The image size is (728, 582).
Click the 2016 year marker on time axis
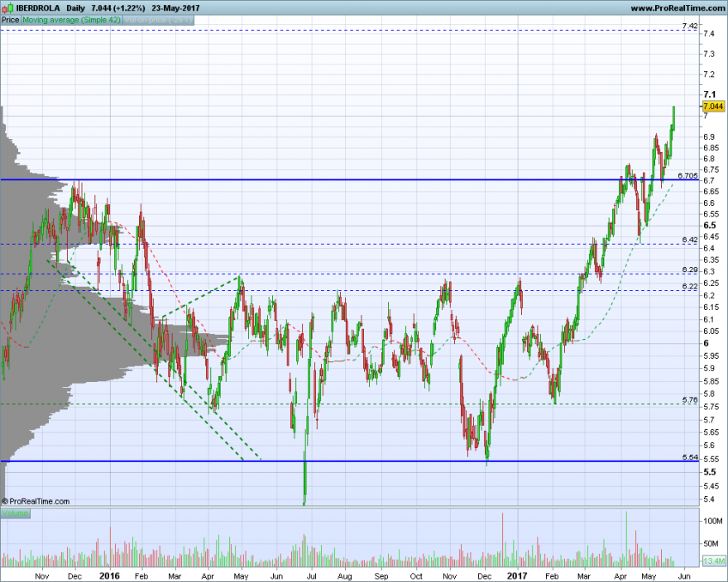(109, 576)
